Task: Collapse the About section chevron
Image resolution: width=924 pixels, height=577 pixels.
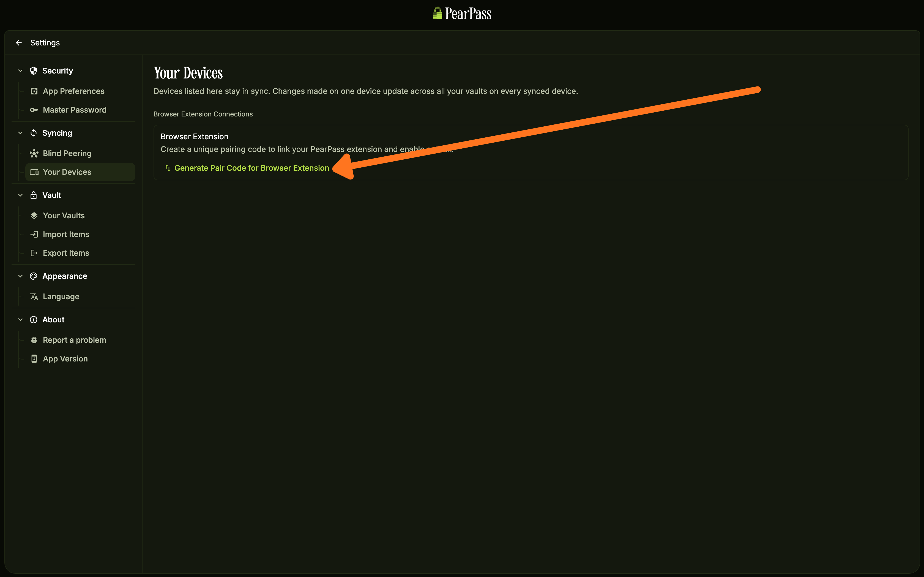Action: [x=21, y=320]
